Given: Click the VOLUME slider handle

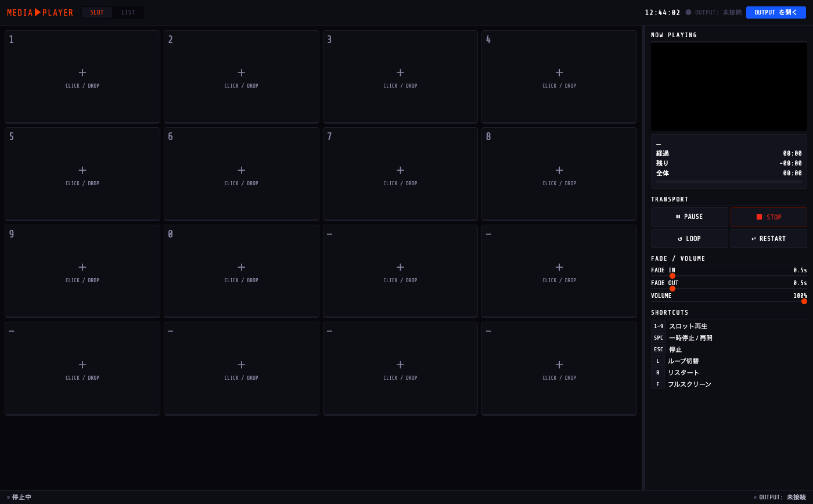Looking at the screenshot, I should [x=804, y=301].
